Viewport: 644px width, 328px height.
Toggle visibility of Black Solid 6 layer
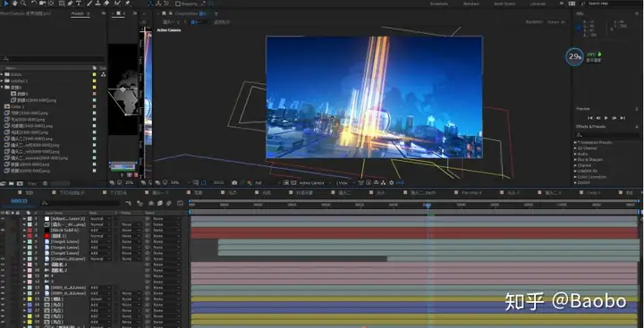click(x=3, y=231)
